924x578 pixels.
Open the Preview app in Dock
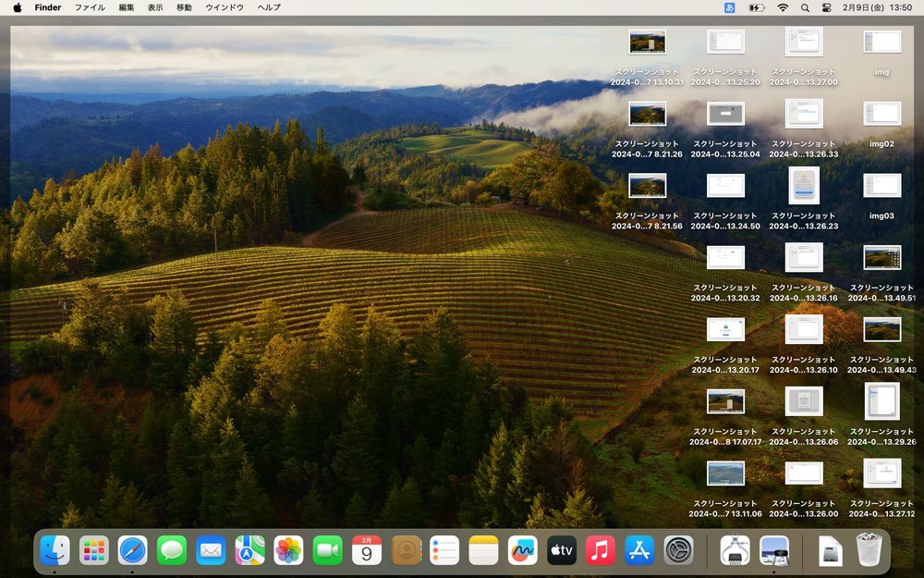coord(774,550)
